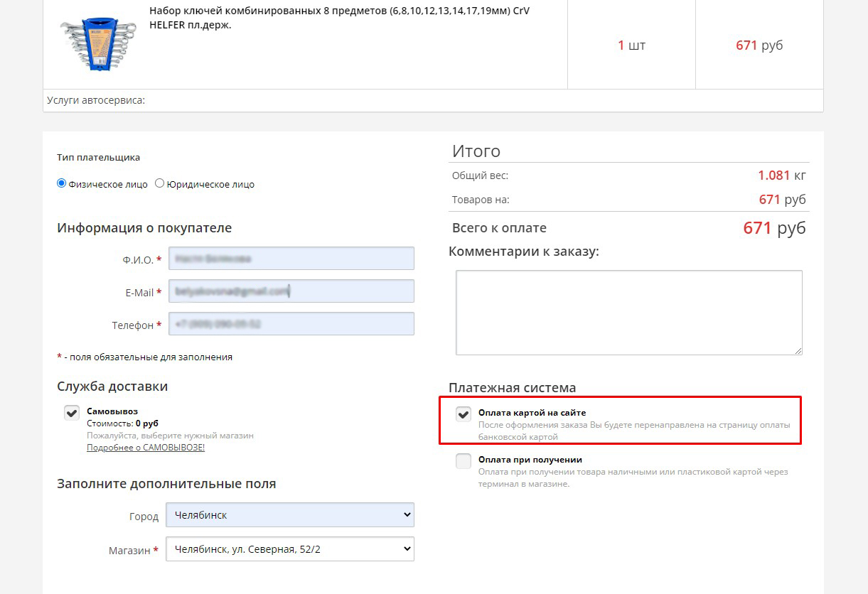Image resolution: width=868 pixels, height=594 pixels.
Task: Click the total weight value 1.081 кг
Action: click(x=782, y=175)
